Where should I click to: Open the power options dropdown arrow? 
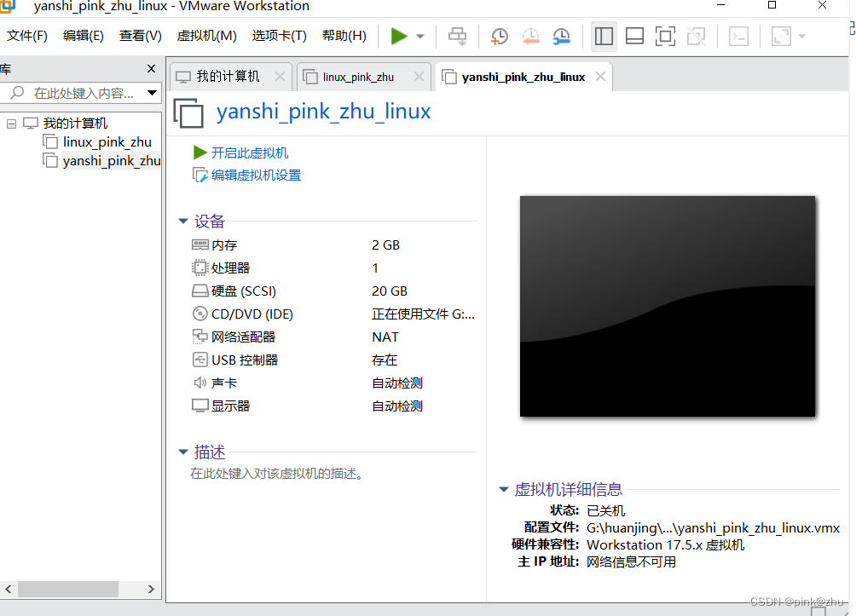point(420,37)
